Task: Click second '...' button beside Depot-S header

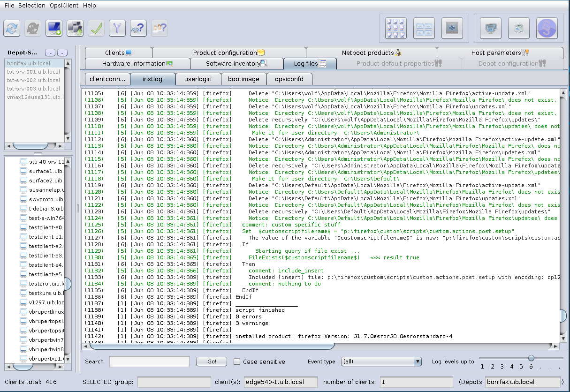Action: pos(62,53)
